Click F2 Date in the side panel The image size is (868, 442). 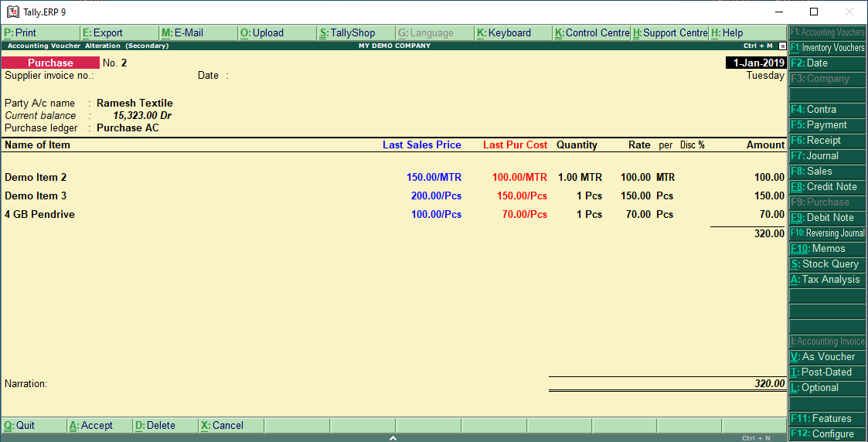(x=827, y=63)
